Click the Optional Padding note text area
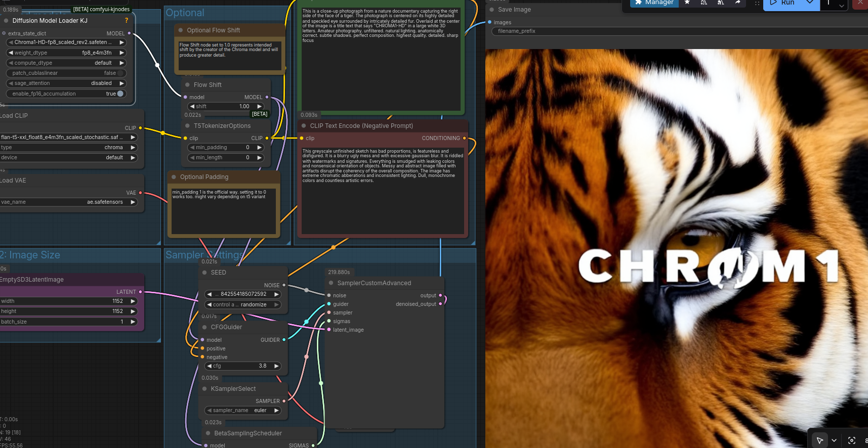 [224, 211]
